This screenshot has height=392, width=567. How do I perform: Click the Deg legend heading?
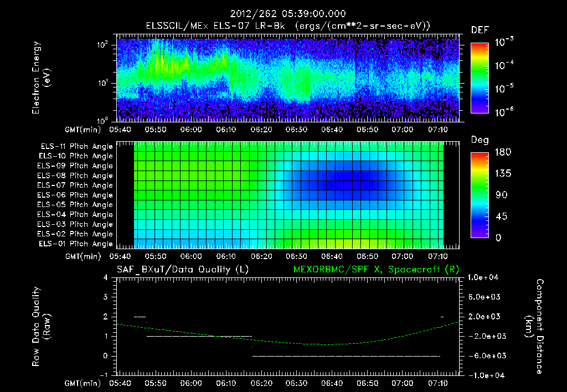[480, 140]
